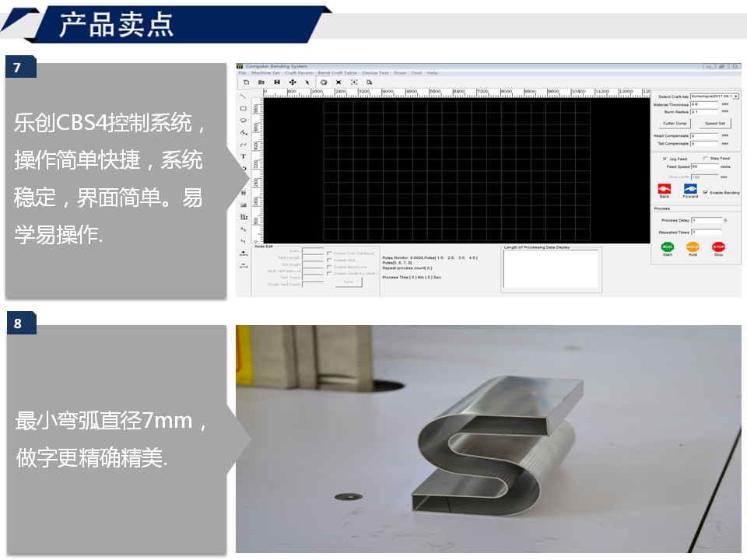Select the Step Feed radio button
747x560 pixels.
pyautogui.click(x=705, y=159)
